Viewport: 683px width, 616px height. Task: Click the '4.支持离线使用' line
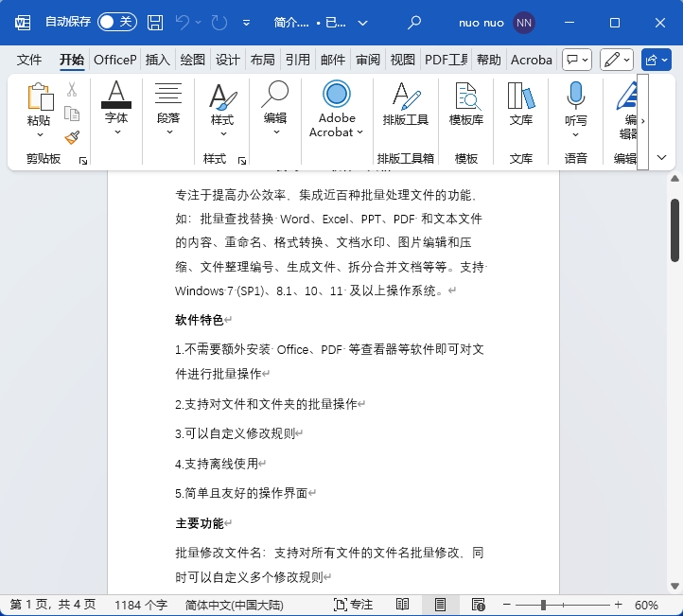pos(217,464)
